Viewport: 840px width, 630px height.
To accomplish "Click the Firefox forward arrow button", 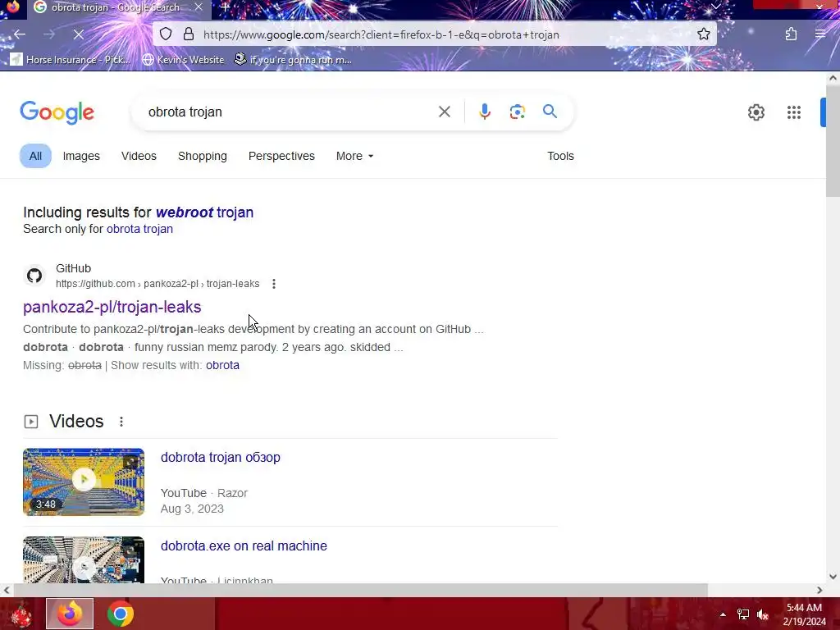I will click(x=48, y=34).
